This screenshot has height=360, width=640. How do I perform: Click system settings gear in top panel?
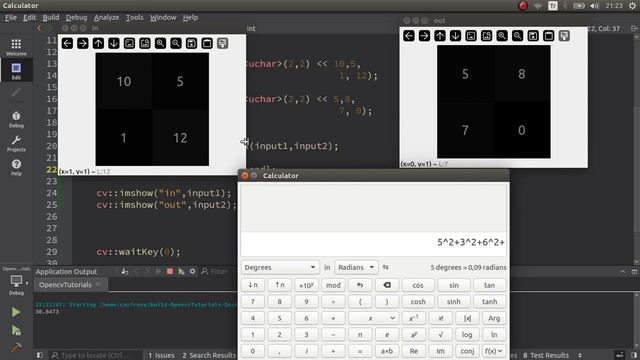(x=632, y=6)
